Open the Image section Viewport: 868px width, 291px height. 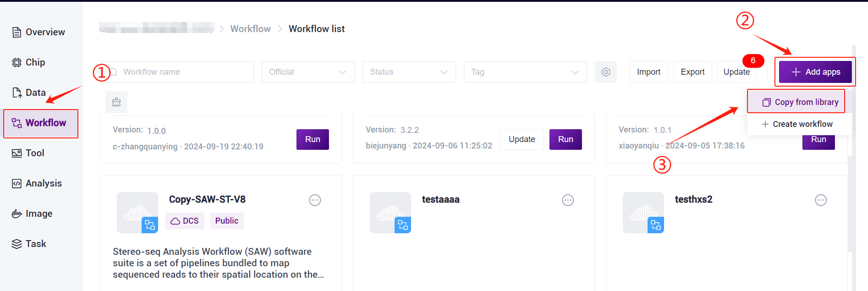(x=32, y=214)
